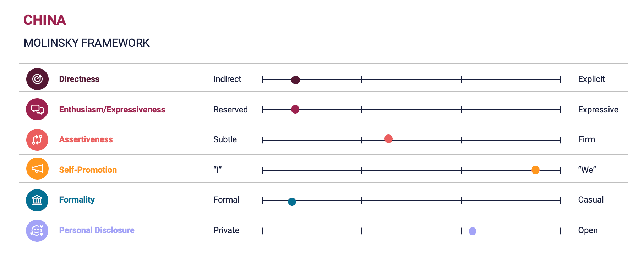Click the Enthusiasm/Expressiveness label

[112, 110]
